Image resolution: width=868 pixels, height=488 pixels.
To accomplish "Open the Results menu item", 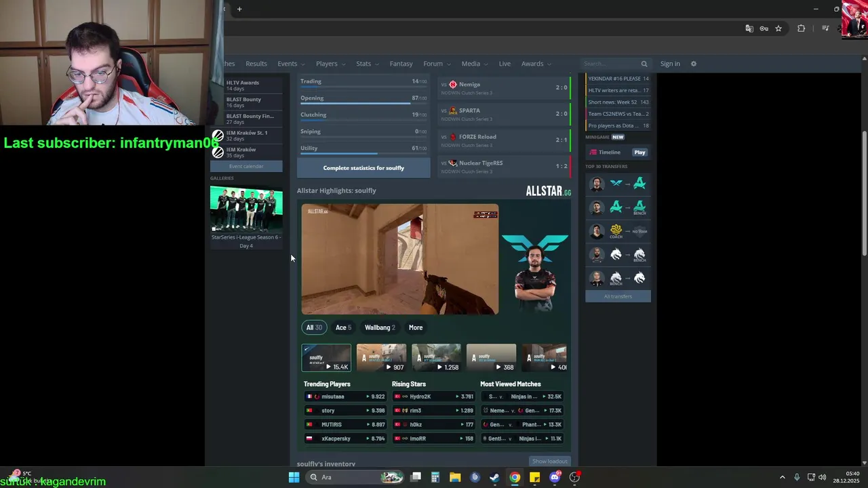I will coord(256,64).
